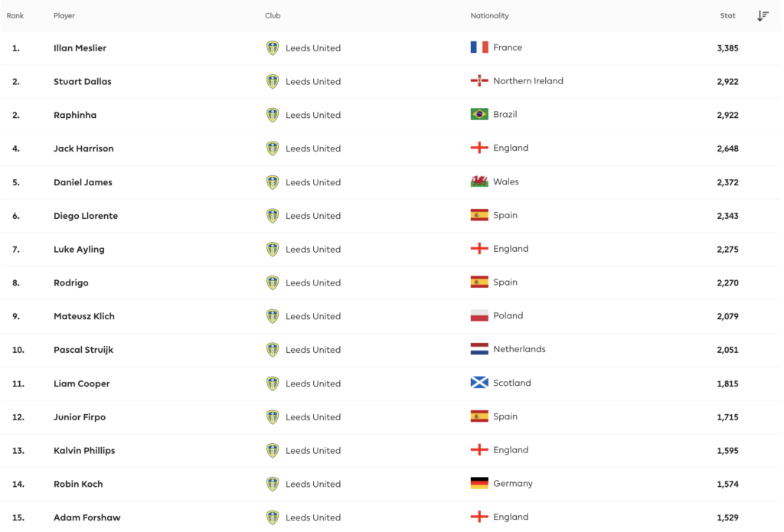This screenshot has width=784, height=532.
Task: Click the Stat column header
Action: tap(727, 16)
